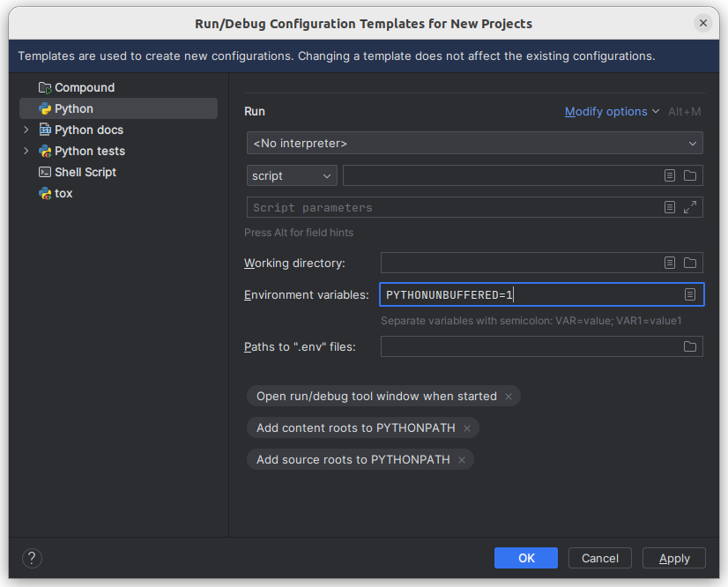Remove 'Open run/debug tool window' option chip

pyautogui.click(x=509, y=397)
